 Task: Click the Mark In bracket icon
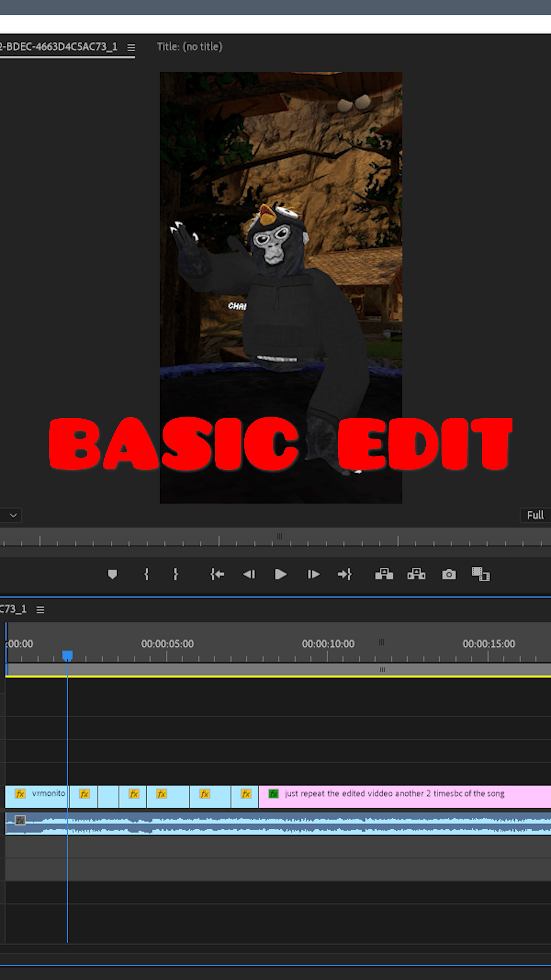[x=147, y=574]
